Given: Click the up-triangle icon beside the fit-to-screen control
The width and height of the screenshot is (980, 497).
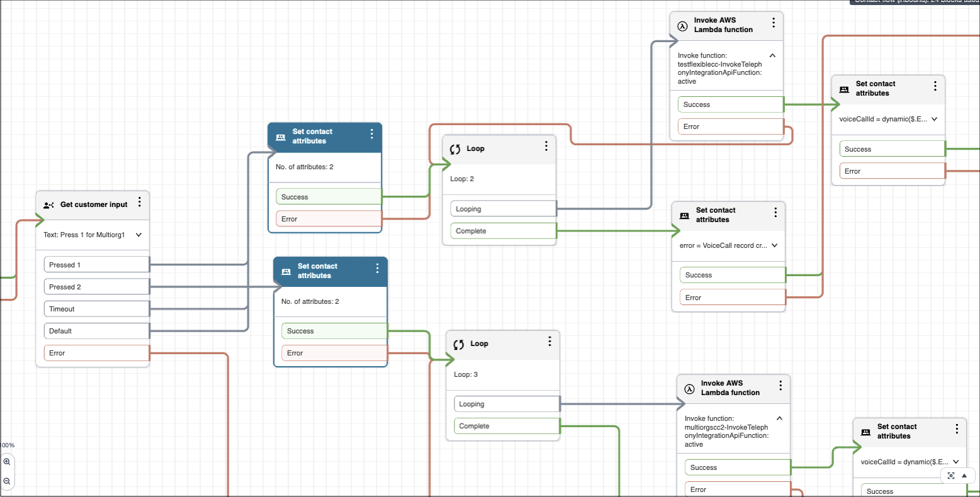Looking at the screenshot, I should (x=964, y=476).
